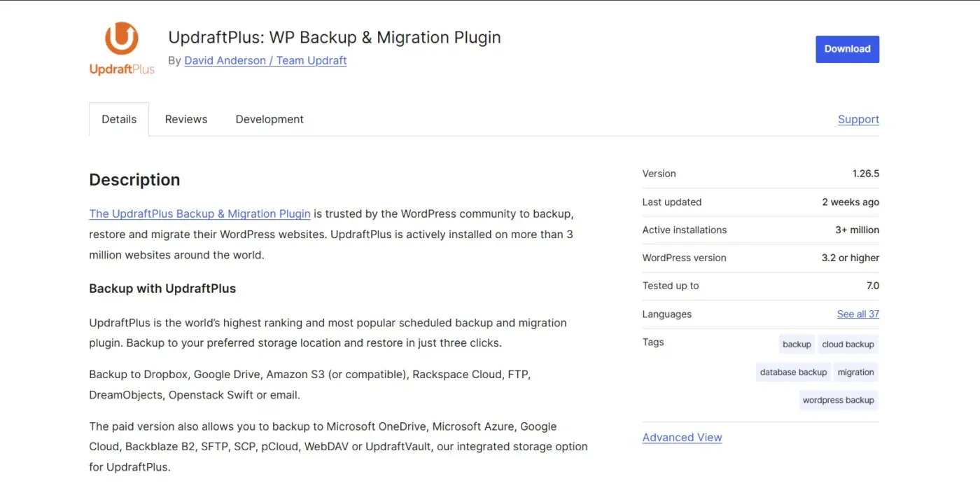The height and width of the screenshot is (486, 980).
Task: Click the UpdraftPlus logo icon
Action: pos(122,49)
